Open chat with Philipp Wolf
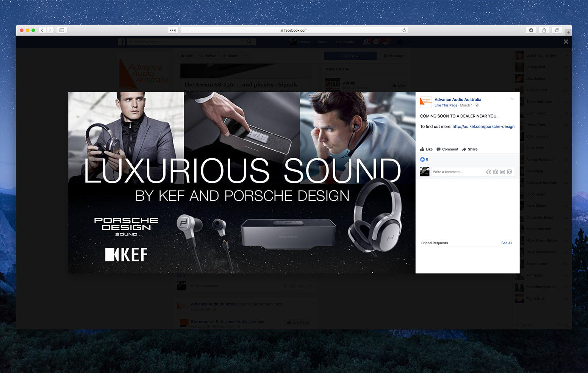Screen dimensions: 588x373 pos(542,67)
